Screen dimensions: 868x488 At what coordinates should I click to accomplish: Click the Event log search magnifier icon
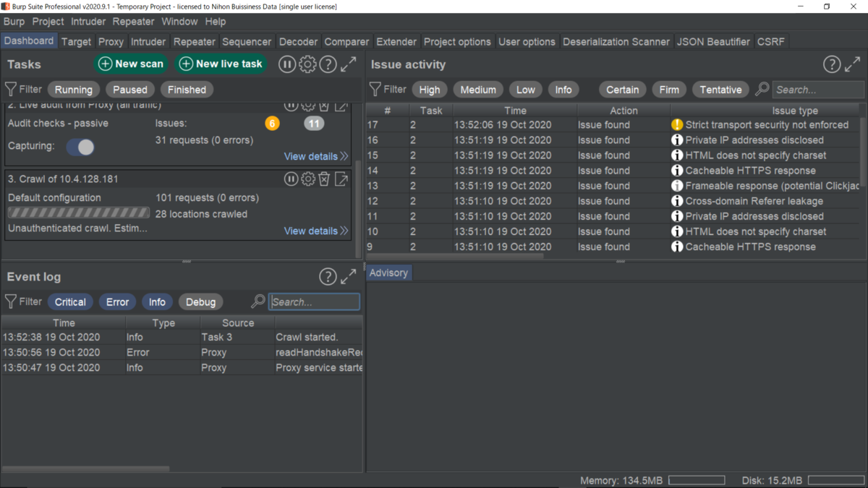pos(258,301)
